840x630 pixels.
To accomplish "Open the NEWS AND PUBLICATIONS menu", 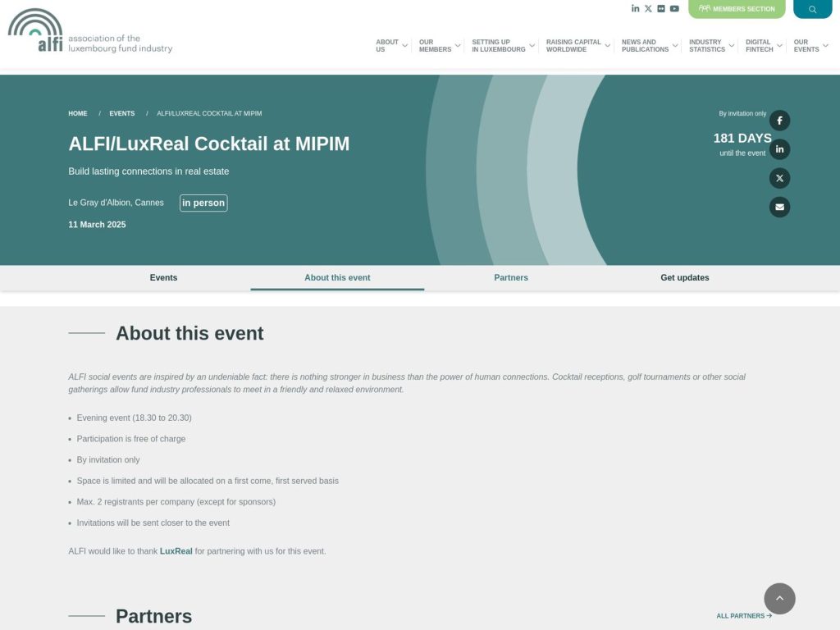I will (646, 44).
